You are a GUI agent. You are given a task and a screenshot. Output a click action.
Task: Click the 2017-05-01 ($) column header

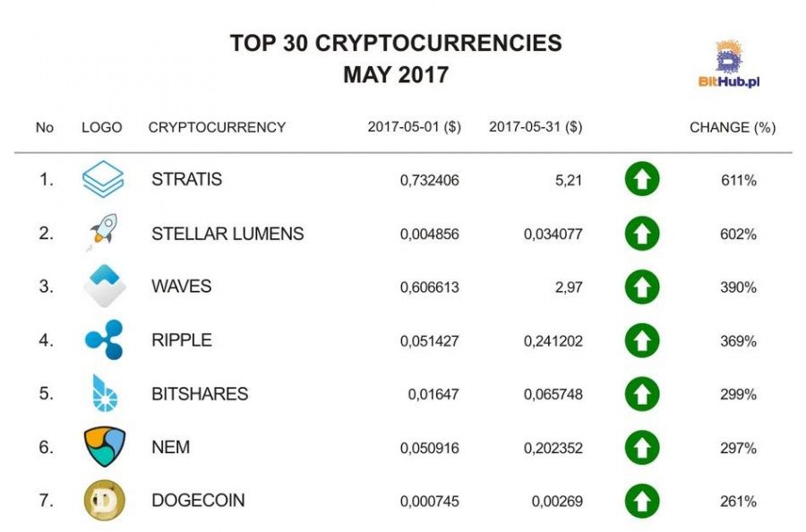[x=415, y=127]
